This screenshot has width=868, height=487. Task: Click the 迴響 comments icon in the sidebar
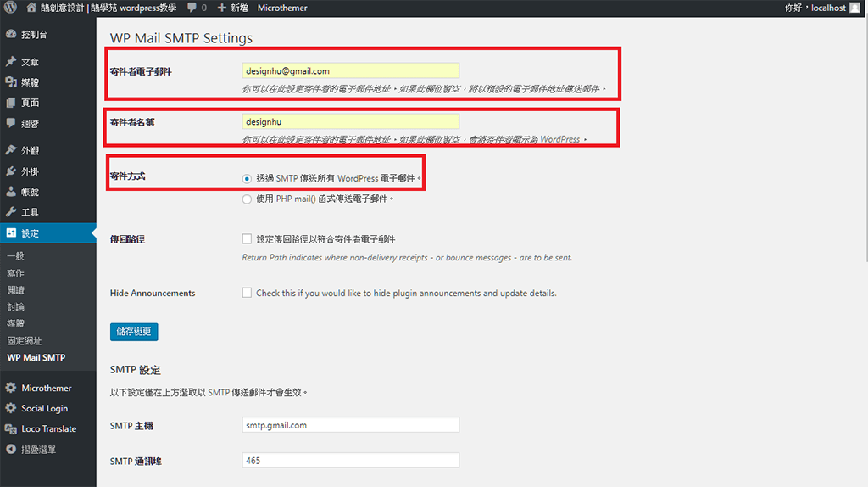[x=11, y=123]
